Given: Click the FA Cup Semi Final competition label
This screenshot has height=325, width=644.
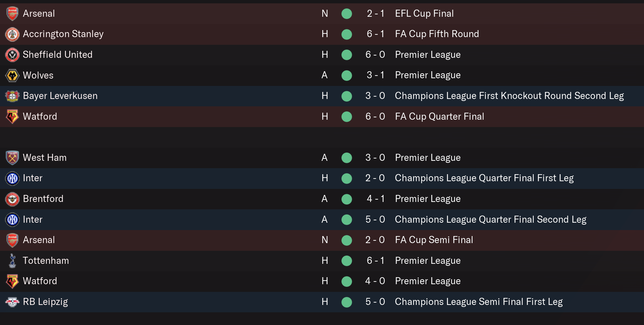Looking at the screenshot, I should [x=434, y=240].
